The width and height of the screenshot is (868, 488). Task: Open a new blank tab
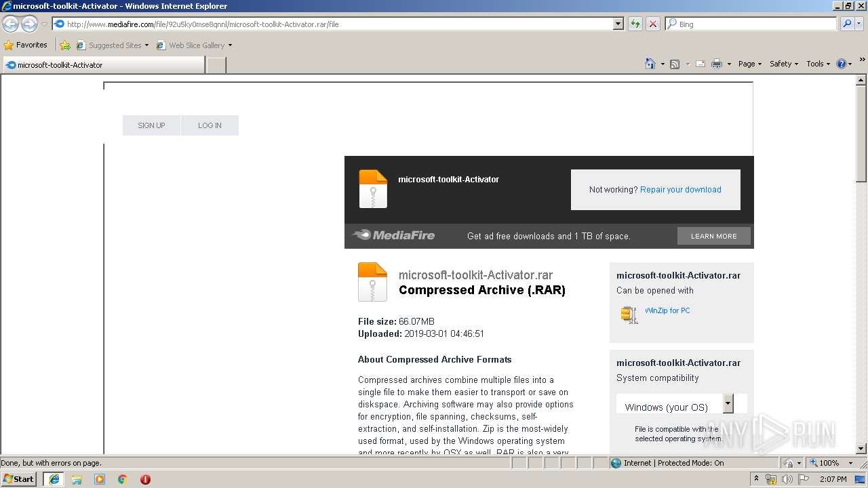[x=216, y=65]
